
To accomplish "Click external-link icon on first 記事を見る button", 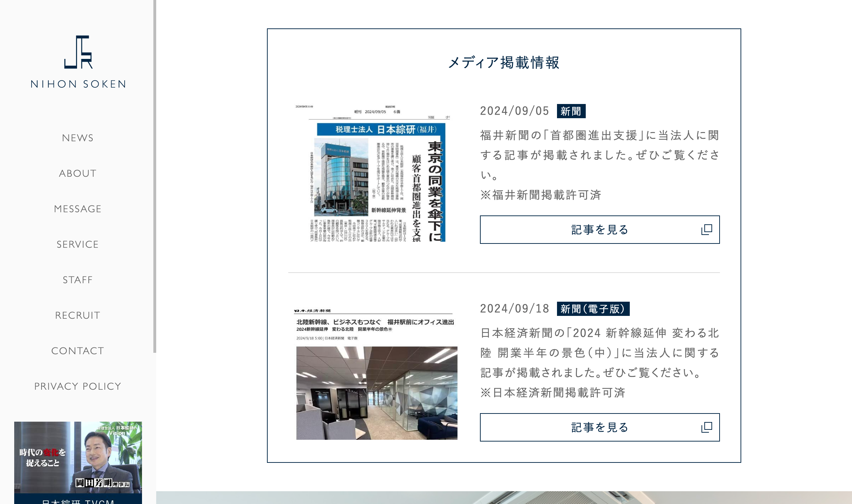I will pos(706,230).
